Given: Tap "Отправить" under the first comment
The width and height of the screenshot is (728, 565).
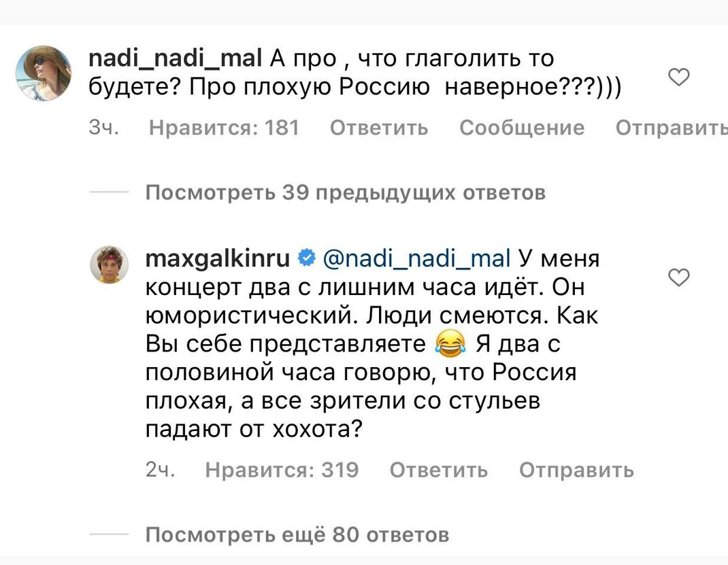Looking at the screenshot, I should tap(671, 128).
